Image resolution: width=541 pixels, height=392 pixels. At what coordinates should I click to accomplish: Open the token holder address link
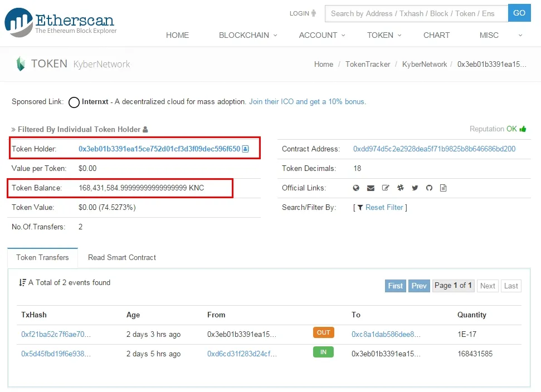click(x=159, y=149)
